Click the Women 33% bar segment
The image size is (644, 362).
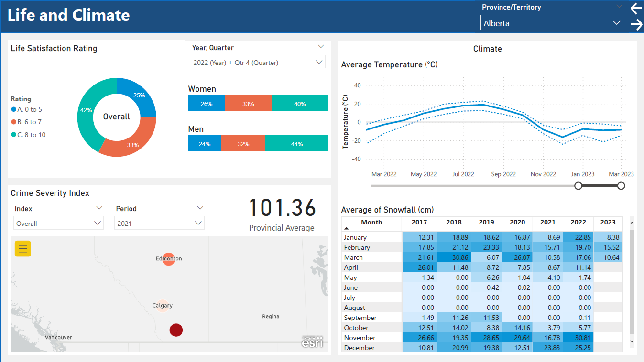point(248,104)
